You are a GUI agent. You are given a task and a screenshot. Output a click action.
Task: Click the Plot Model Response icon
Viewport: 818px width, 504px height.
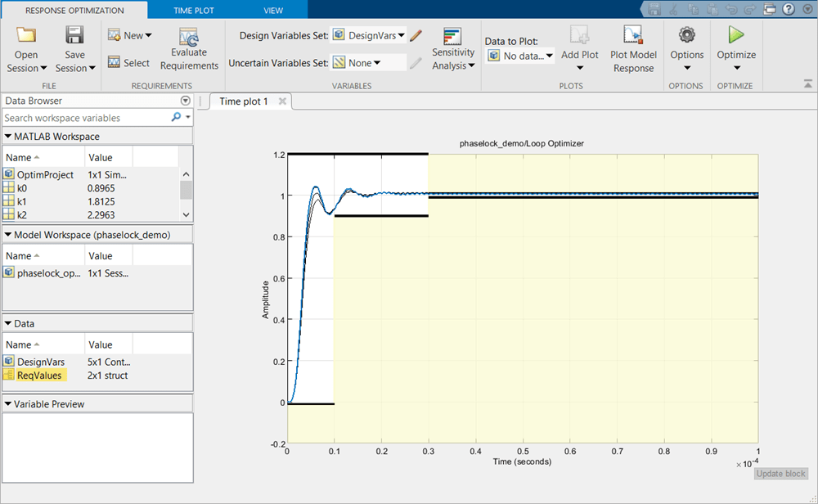point(633,35)
